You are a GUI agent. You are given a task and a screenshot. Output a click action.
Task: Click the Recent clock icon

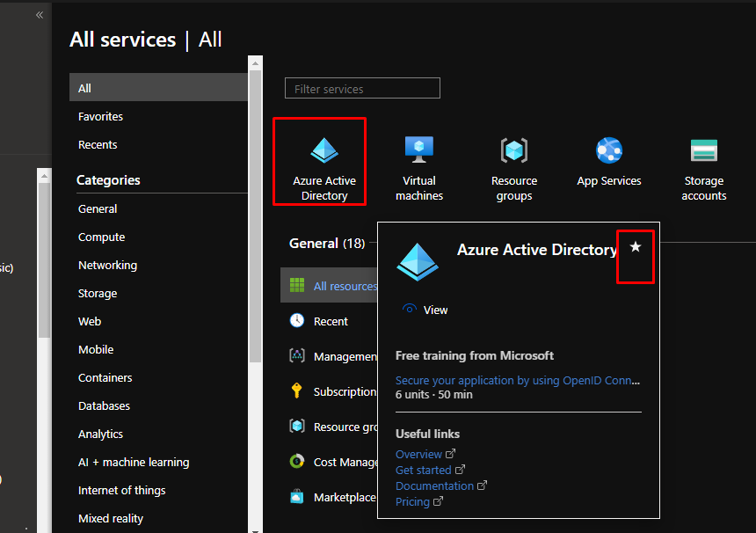pyautogui.click(x=297, y=321)
